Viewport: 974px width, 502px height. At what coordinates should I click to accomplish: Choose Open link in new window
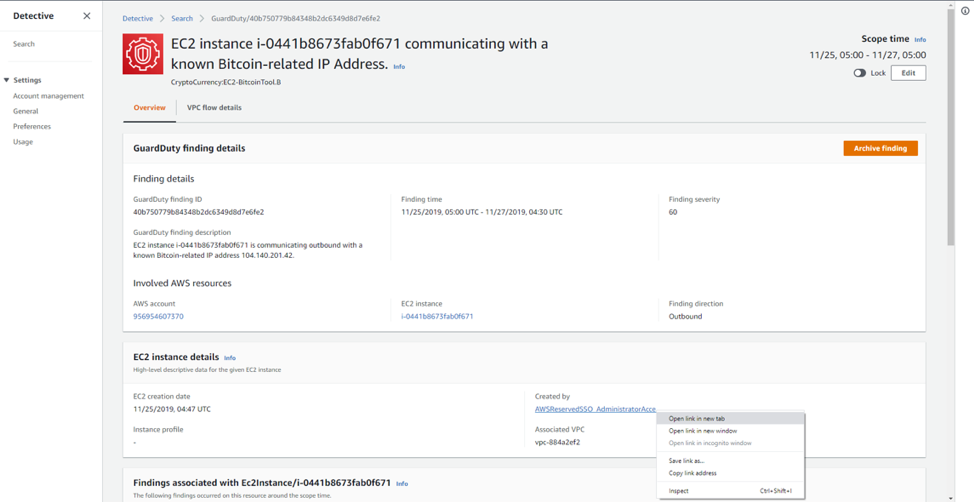pos(730,431)
